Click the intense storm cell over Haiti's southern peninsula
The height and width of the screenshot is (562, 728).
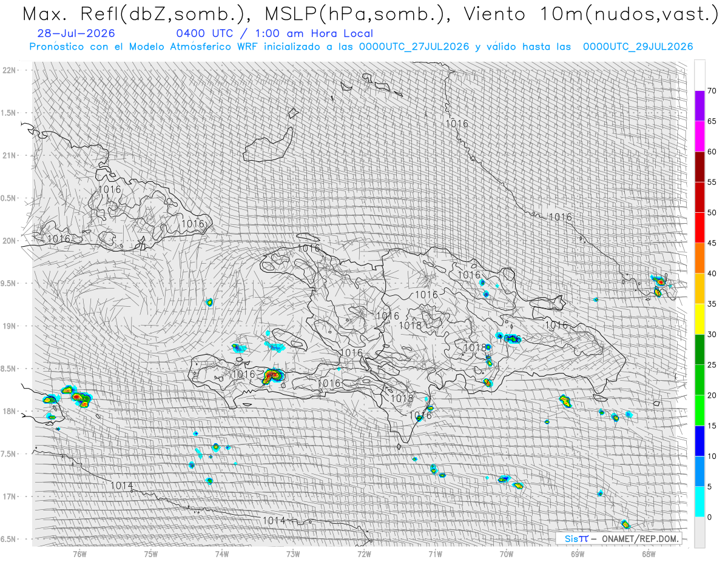click(273, 376)
